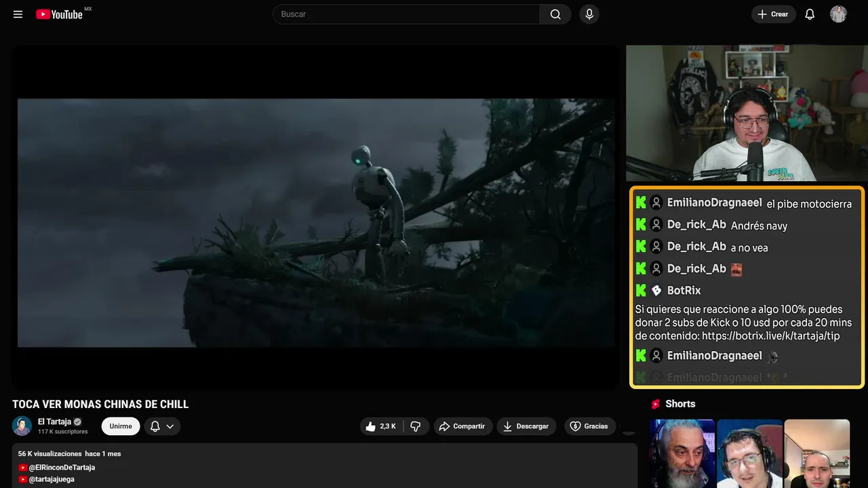Open the Crear menu
Screen dimensions: 868x488
pos(773,14)
